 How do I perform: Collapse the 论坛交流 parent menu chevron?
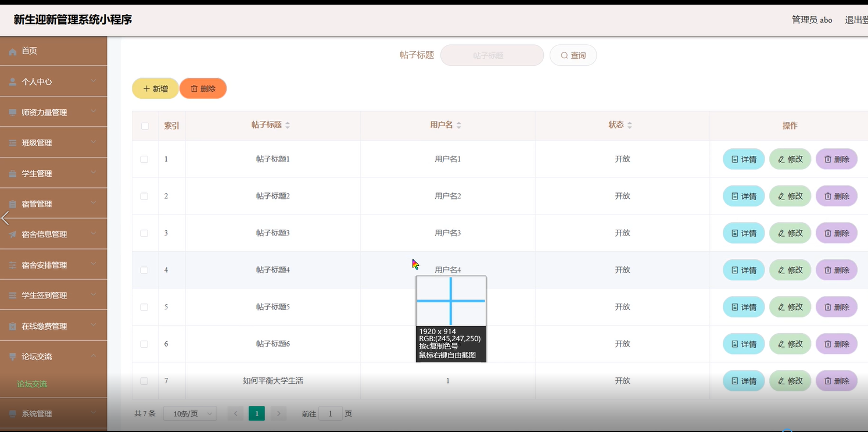pos(94,356)
